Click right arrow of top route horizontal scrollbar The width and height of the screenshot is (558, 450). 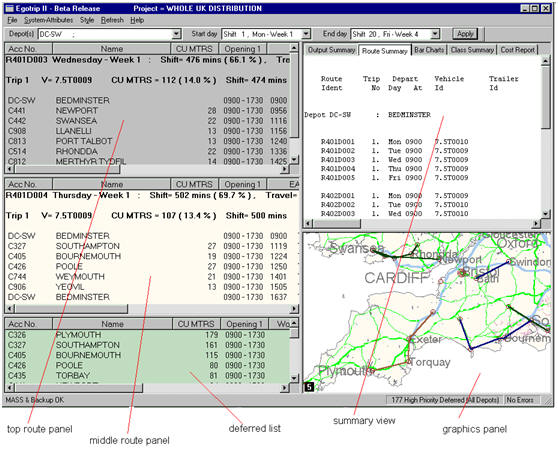[284, 169]
